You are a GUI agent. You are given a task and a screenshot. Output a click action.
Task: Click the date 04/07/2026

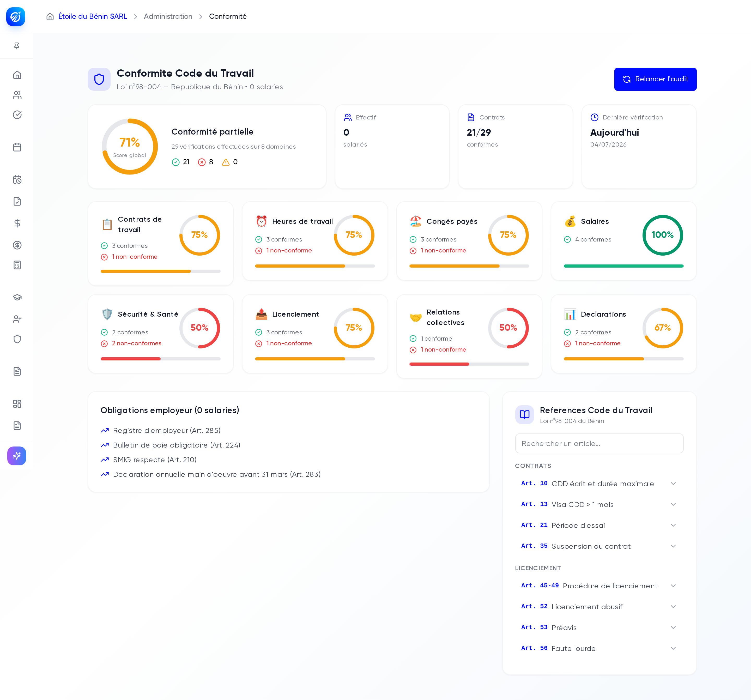(608, 145)
